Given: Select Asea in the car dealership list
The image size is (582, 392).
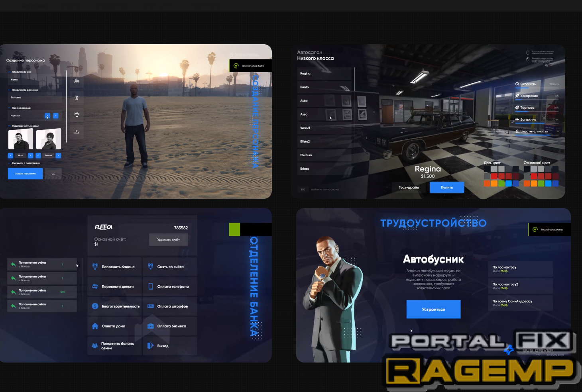Looking at the screenshot, I should coord(324,114).
